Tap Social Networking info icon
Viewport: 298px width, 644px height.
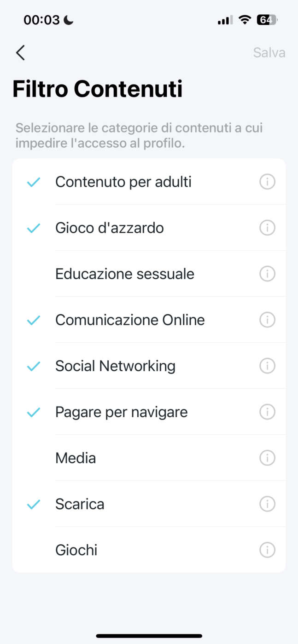click(x=267, y=366)
